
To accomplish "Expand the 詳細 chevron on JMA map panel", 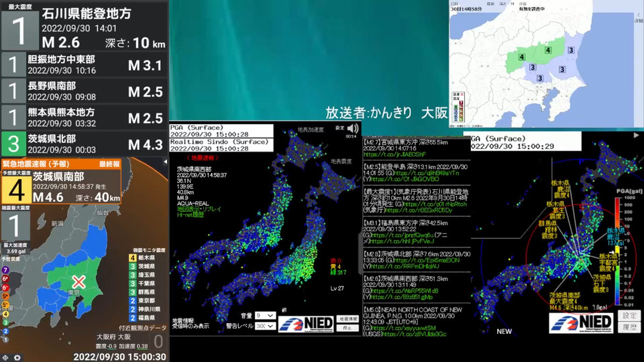I will tap(639, 15).
